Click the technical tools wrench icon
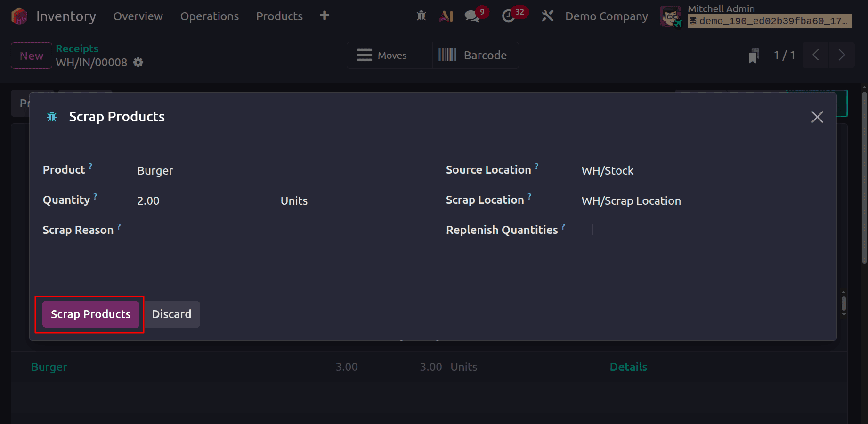Viewport: 868px width, 424px height. 547,16
